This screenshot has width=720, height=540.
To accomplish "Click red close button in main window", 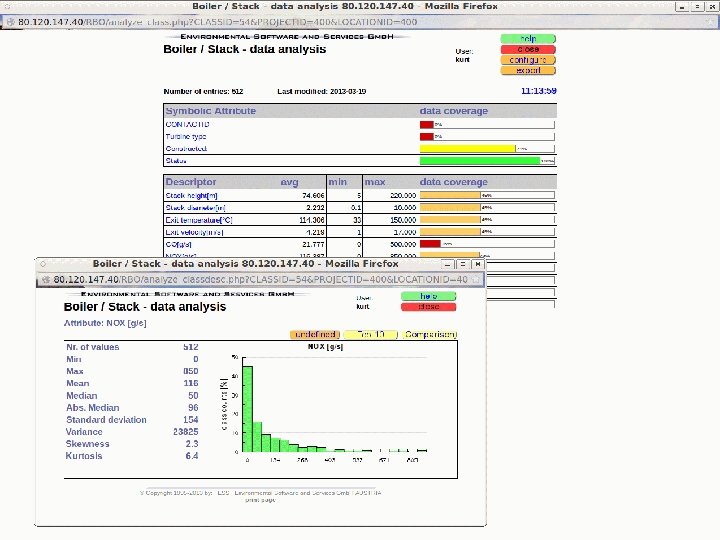I will click(x=528, y=49).
